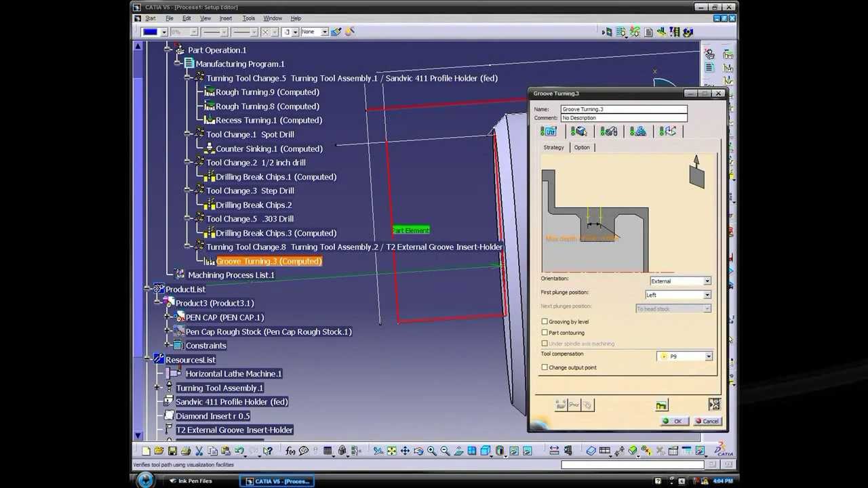Select Counter Sinking.1 (Computed) in tree
This screenshot has width=868, height=488.
269,148
